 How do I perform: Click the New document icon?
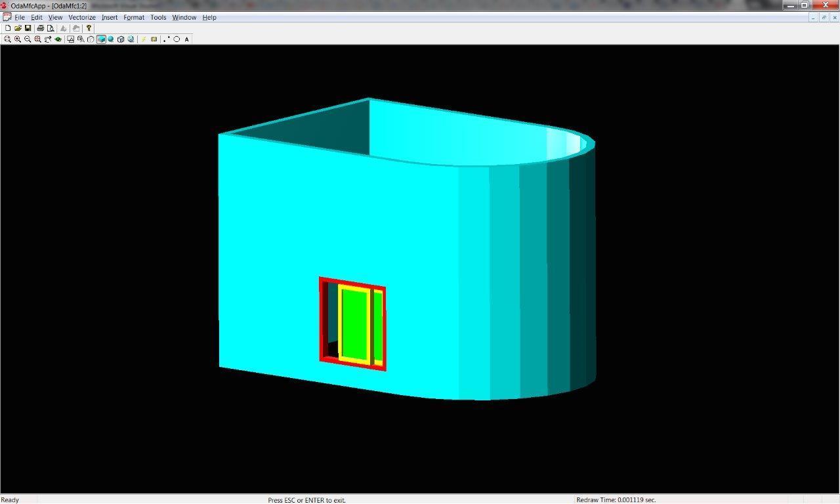click(x=8, y=28)
